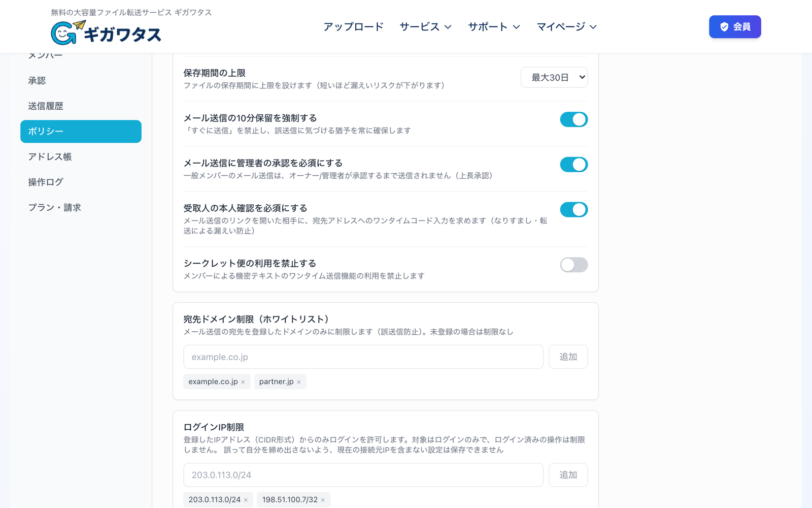This screenshot has width=812, height=508.
Task: Click 追加 next to the IP address field
Action: [x=568, y=475]
